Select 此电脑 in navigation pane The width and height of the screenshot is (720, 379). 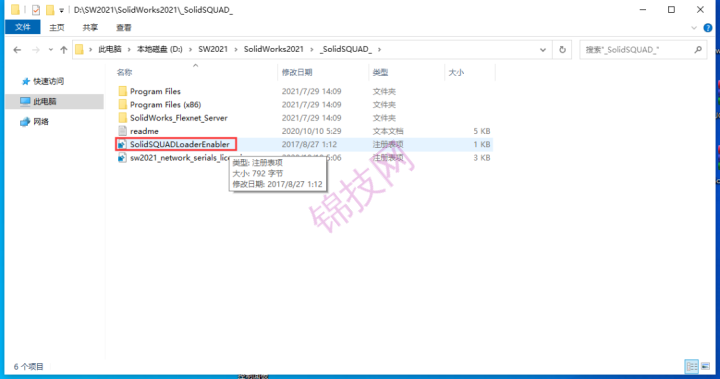click(x=54, y=102)
